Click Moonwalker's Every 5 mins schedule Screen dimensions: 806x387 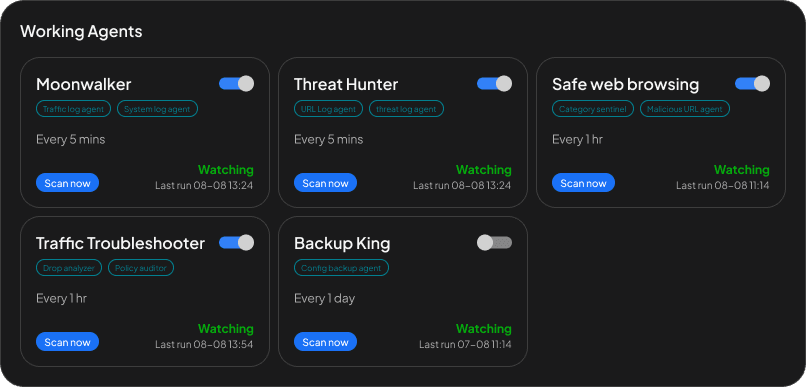pos(71,139)
